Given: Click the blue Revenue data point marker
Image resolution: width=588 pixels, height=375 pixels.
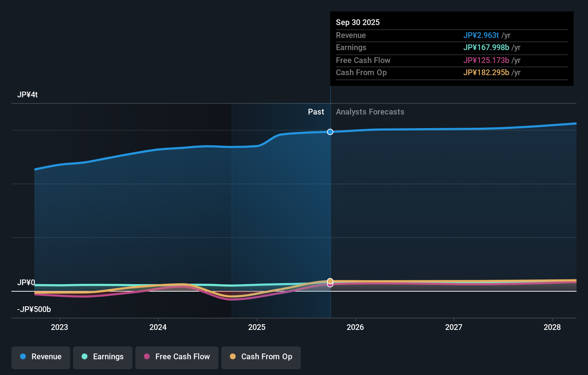Looking at the screenshot, I should (330, 132).
